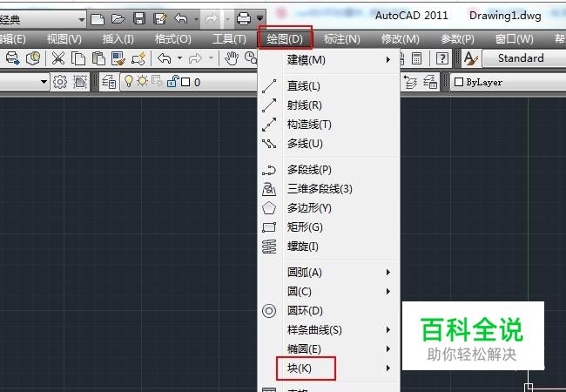Open the Block Editor icon with lightning
Viewport: 566px width, 392px height.
[x=138, y=58]
